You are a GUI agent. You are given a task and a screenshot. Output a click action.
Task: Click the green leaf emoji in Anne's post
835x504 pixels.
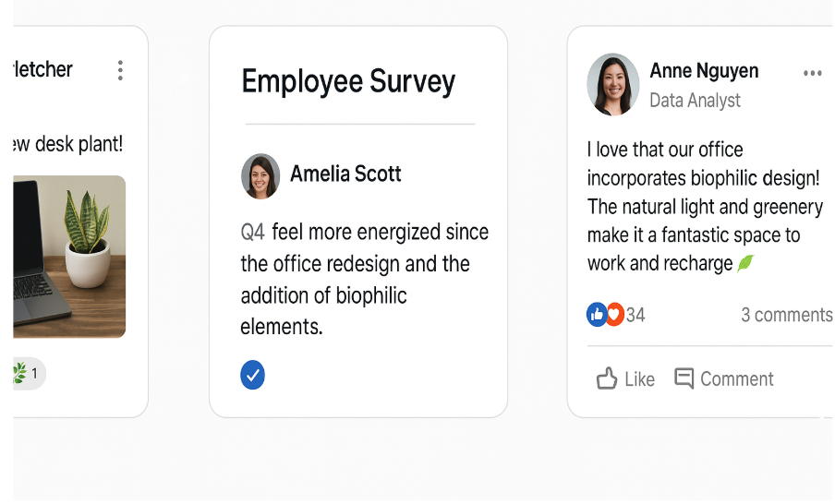745,263
